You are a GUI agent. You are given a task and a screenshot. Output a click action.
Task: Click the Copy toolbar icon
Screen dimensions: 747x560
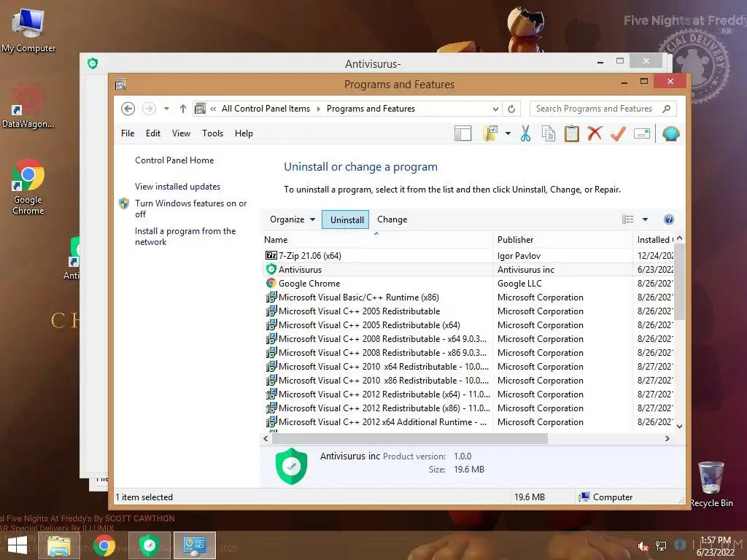[549, 134]
